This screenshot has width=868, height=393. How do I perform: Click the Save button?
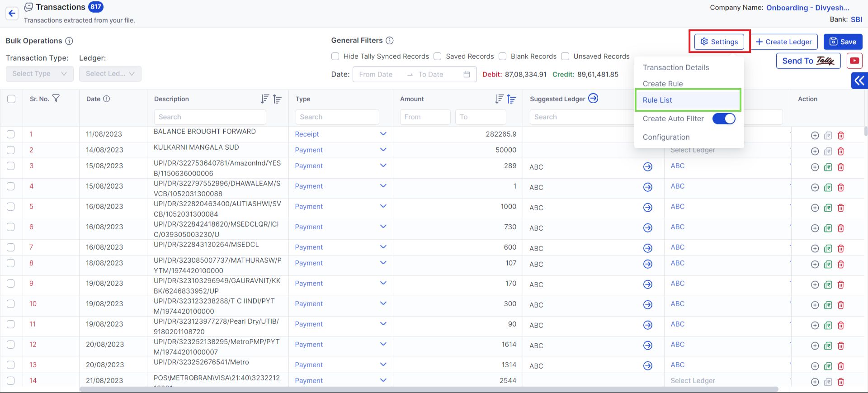tap(843, 42)
